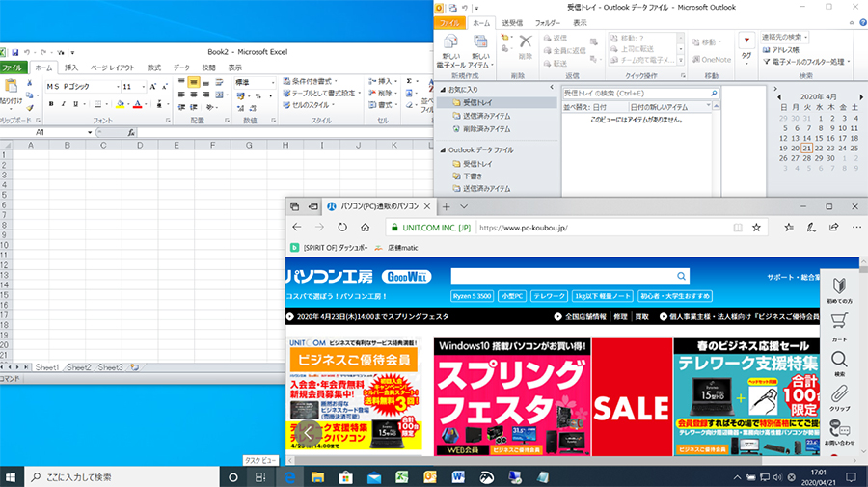Add page to favorites with star icon
This screenshot has width=868, height=487.
757,228
